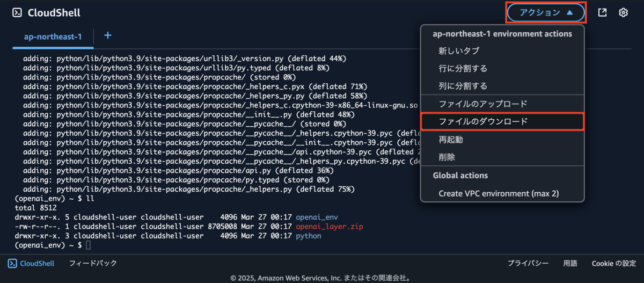The width and height of the screenshot is (644, 283).
Task: Click the CloudShell label in the footer
Action: (x=37, y=263)
